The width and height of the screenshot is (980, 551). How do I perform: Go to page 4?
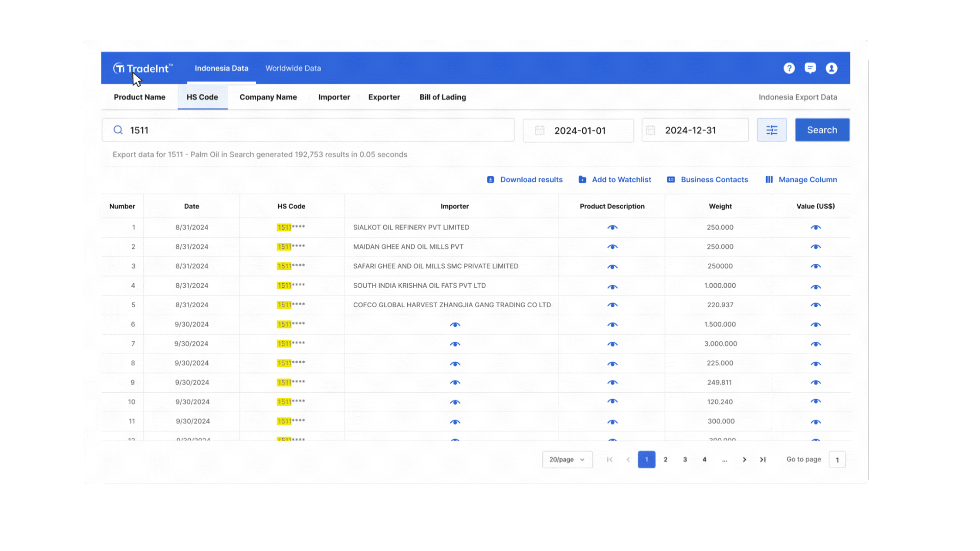(704, 460)
